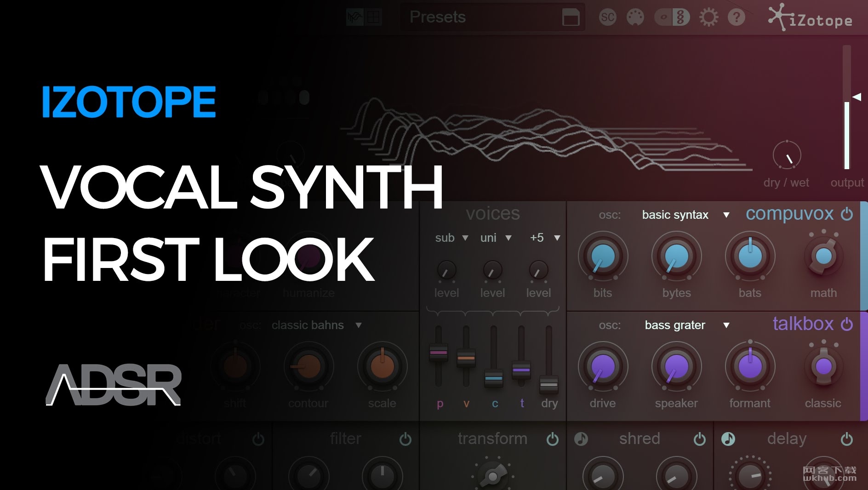The height and width of the screenshot is (490, 868).
Task: Open the uni voice dropdown
Action: [496, 238]
